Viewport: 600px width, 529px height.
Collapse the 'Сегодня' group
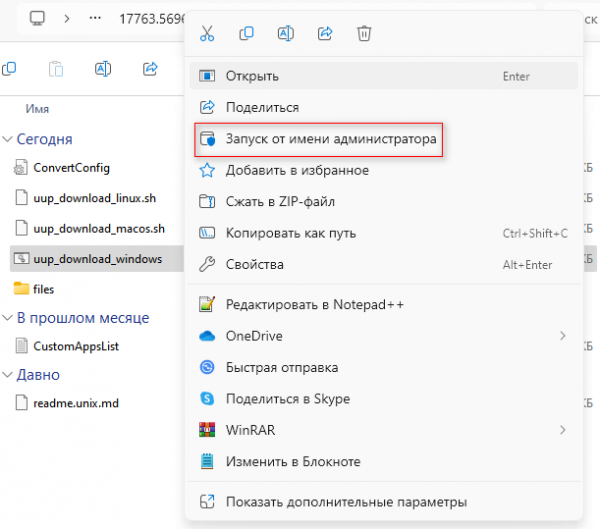(x=7, y=139)
